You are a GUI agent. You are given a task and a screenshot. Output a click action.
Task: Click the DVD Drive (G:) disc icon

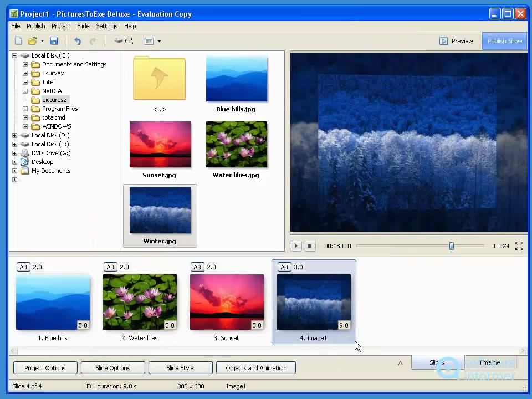(24, 153)
